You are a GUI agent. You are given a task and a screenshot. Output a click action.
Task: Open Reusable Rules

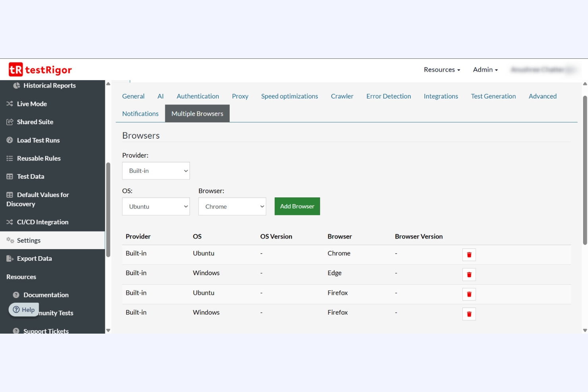pyautogui.click(x=39, y=158)
